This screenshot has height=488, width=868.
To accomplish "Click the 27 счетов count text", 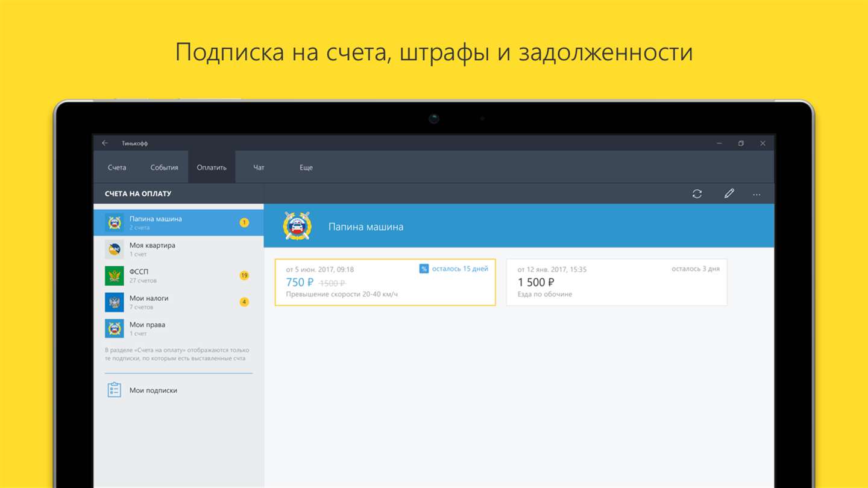I will click(143, 281).
